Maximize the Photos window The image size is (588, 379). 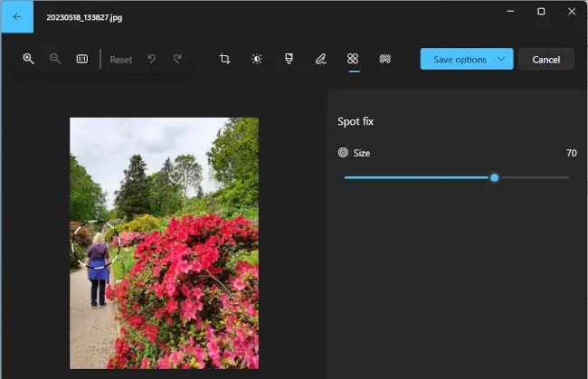click(x=541, y=11)
